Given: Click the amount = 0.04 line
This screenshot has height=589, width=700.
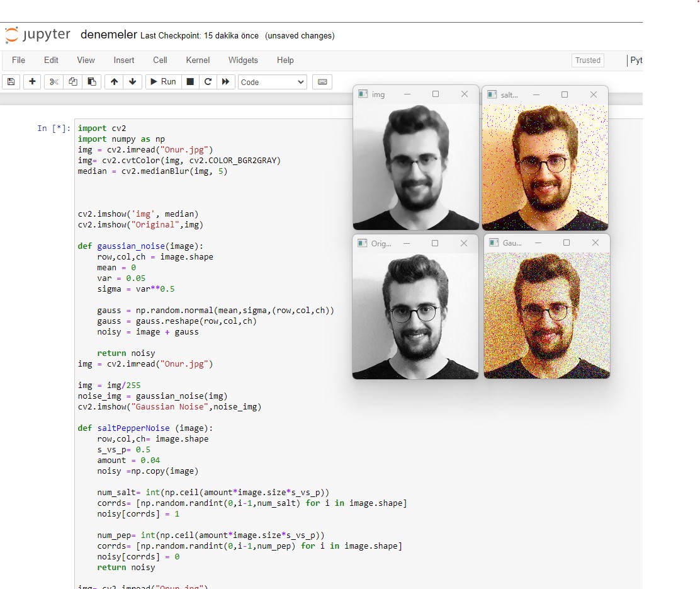Looking at the screenshot, I should coord(128,460).
